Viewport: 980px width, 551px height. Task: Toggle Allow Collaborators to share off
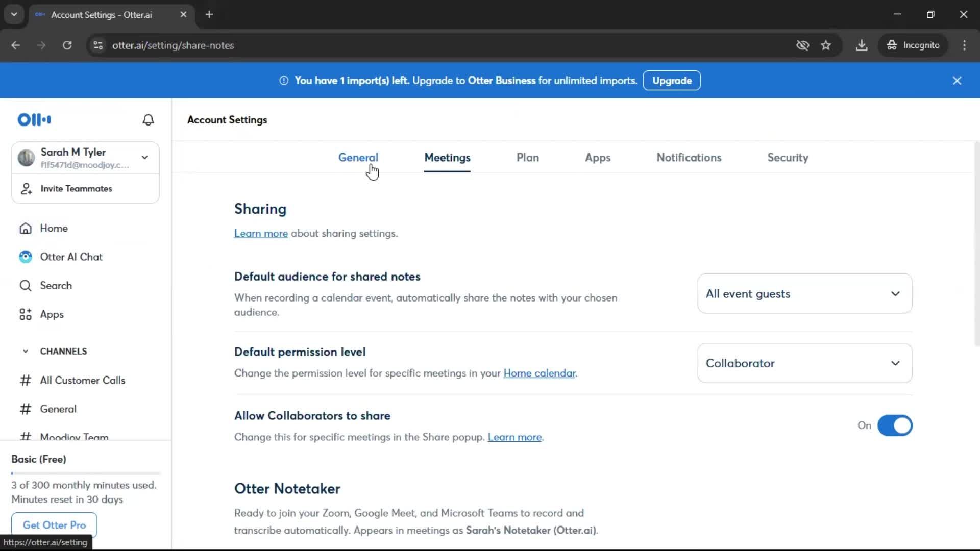(895, 425)
